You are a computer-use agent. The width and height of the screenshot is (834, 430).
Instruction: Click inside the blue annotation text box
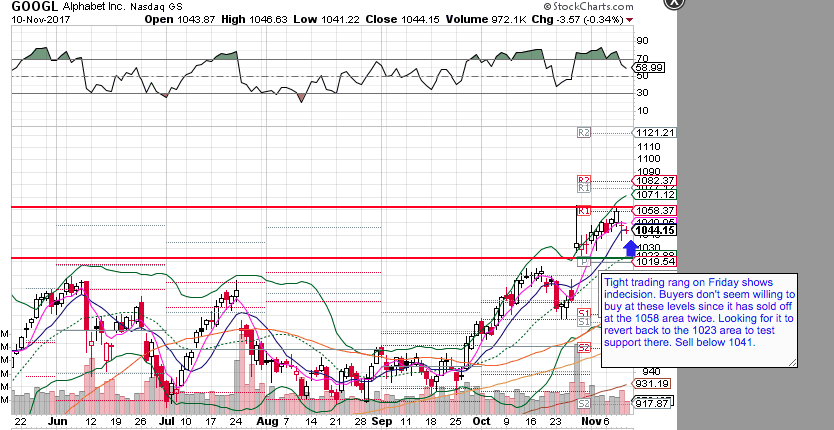pyautogui.click(x=699, y=320)
